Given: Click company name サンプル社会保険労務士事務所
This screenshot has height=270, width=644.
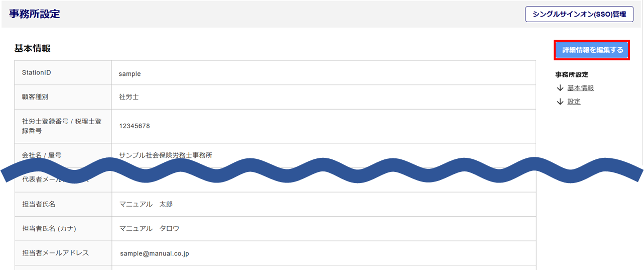Looking at the screenshot, I should tap(166, 155).
